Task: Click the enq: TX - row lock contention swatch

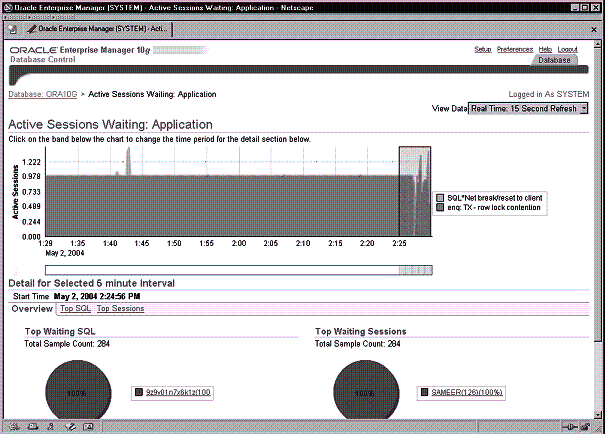Action: (440, 208)
